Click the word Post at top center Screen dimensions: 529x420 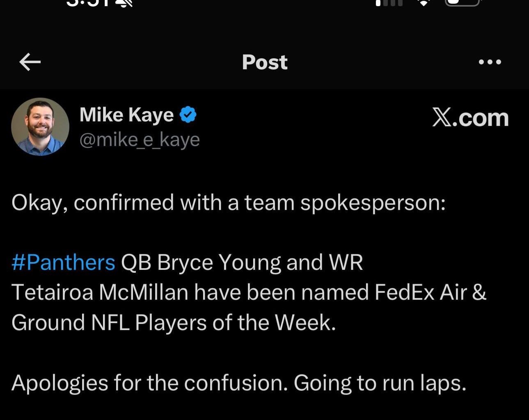[x=265, y=62]
